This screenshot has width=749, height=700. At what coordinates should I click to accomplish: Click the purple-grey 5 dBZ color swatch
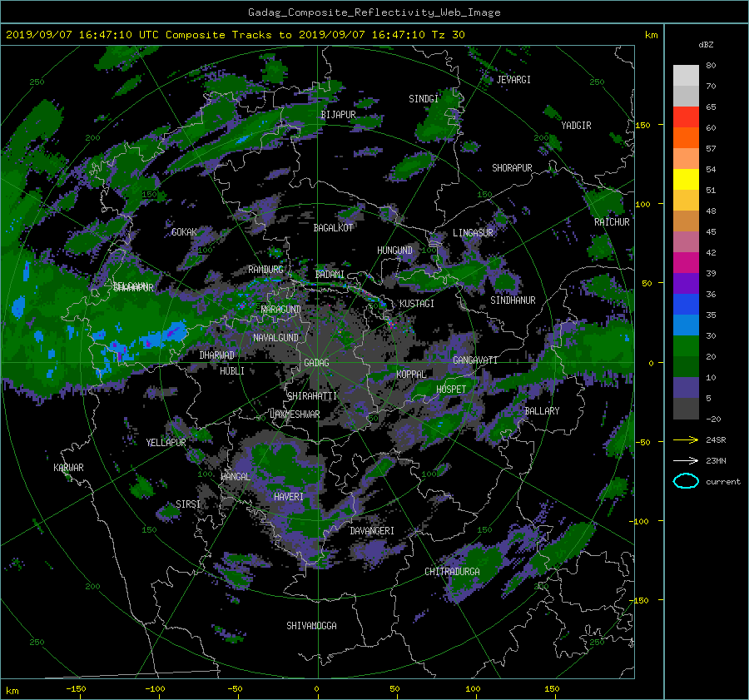tap(686, 388)
